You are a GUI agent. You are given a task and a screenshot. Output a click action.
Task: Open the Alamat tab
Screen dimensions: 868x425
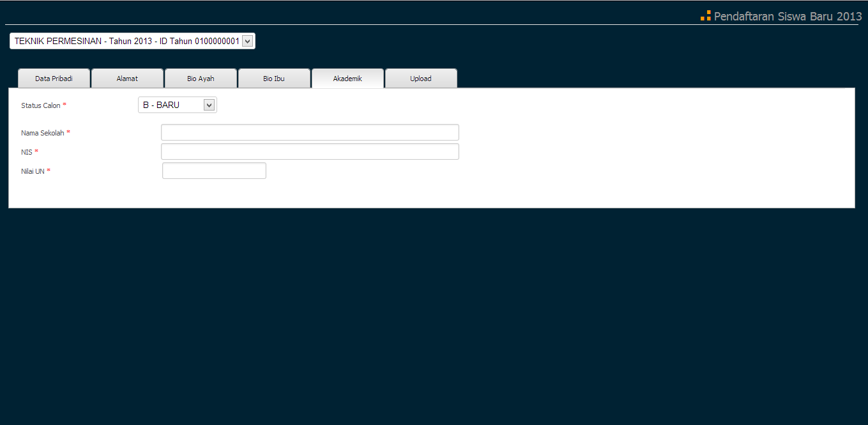127,78
